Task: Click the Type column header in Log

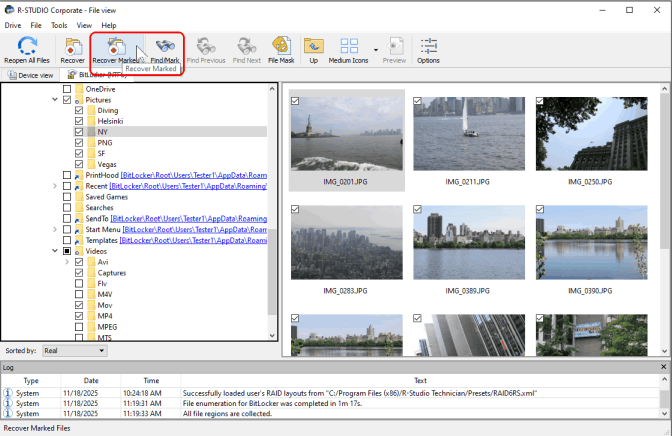Action: point(31,381)
